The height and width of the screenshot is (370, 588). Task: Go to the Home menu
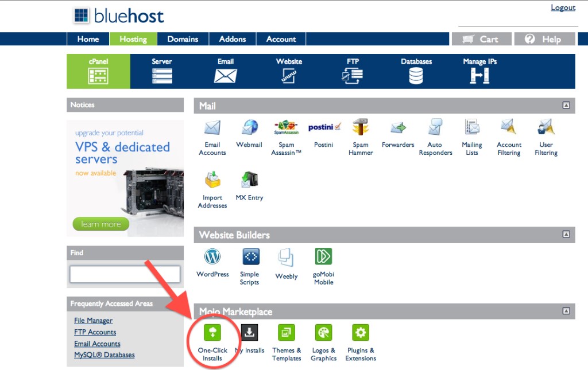tap(88, 39)
